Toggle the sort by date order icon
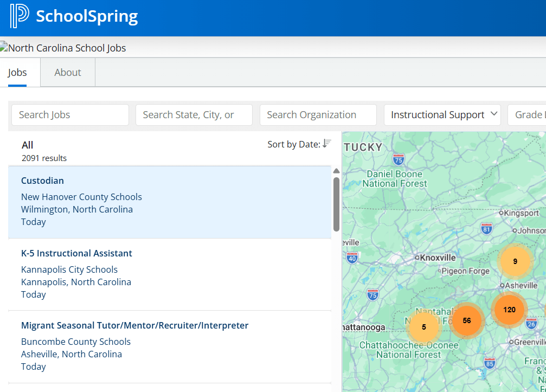The image size is (546, 392). 326,144
